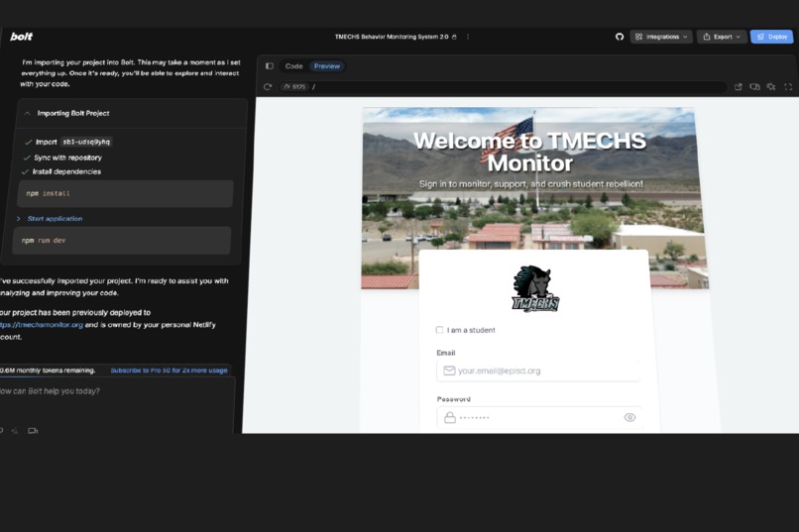This screenshot has height=532, width=799.
Task: Click the 5175 port selector
Action: tap(294, 87)
